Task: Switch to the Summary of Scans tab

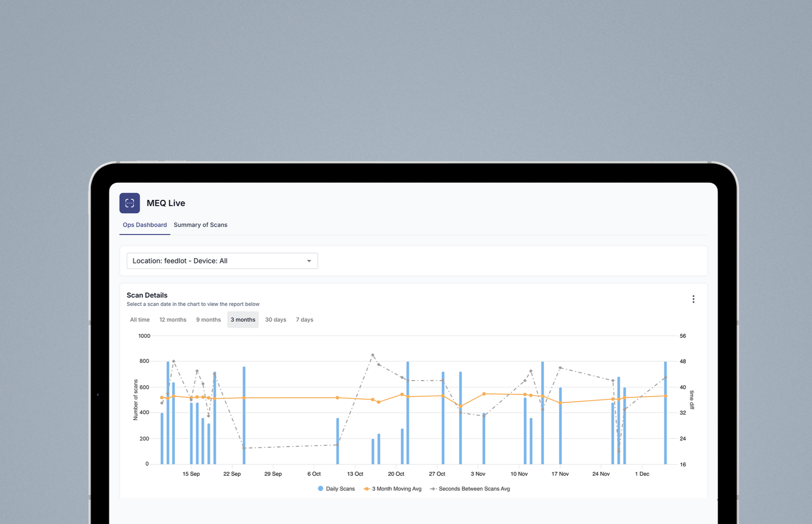Action: coord(201,225)
